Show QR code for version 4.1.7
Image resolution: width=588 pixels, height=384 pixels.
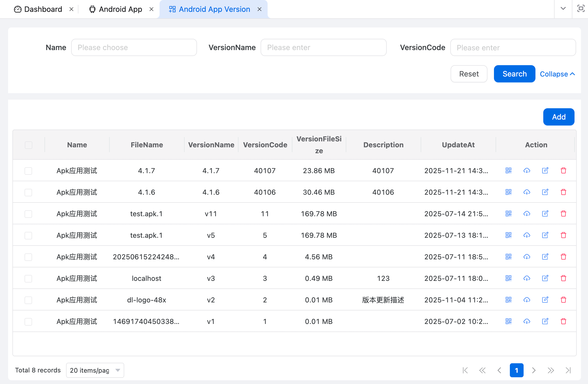point(509,170)
